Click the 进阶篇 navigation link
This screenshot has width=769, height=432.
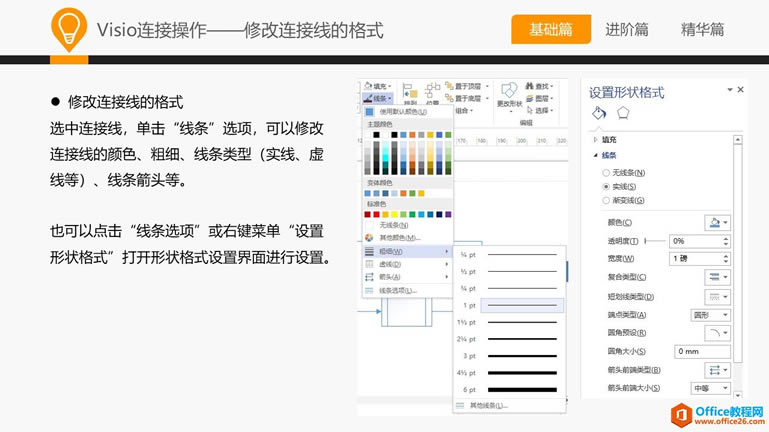(627, 30)
